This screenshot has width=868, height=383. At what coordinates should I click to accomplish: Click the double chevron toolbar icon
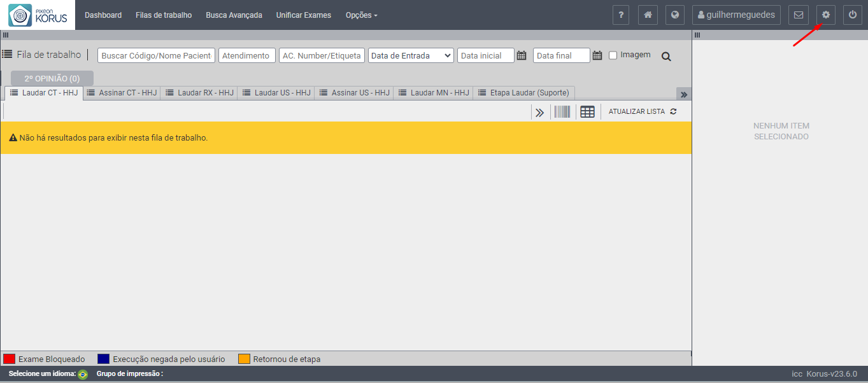click(x=539, y=113)
